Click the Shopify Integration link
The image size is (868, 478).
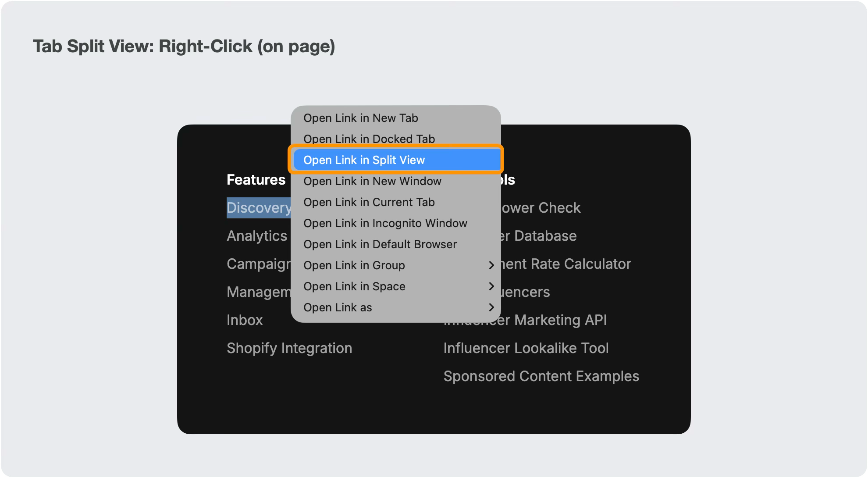[289, 348]
